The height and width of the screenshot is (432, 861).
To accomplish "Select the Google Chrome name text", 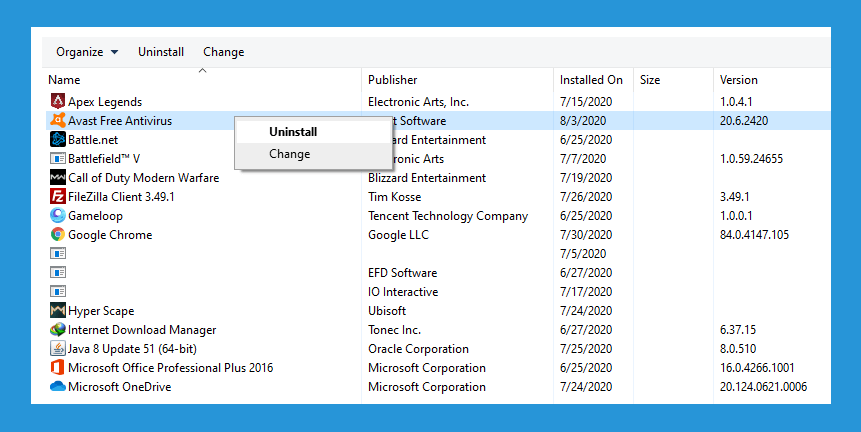I will point(110,235).
